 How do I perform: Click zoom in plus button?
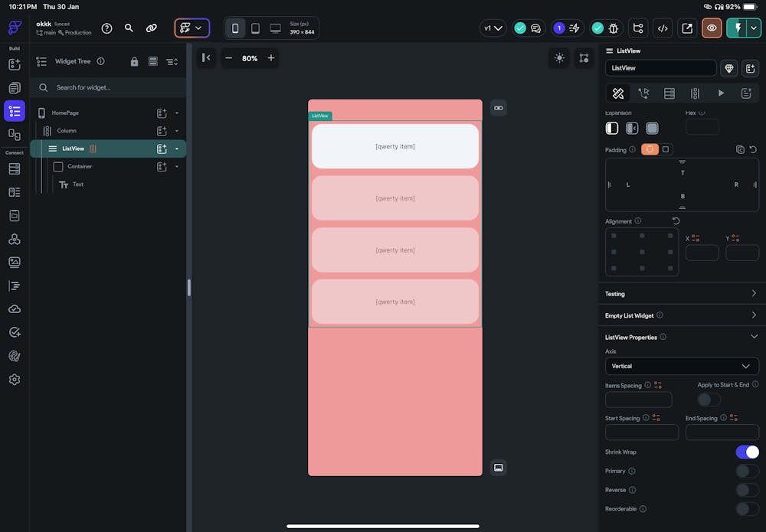pos(270,58)
